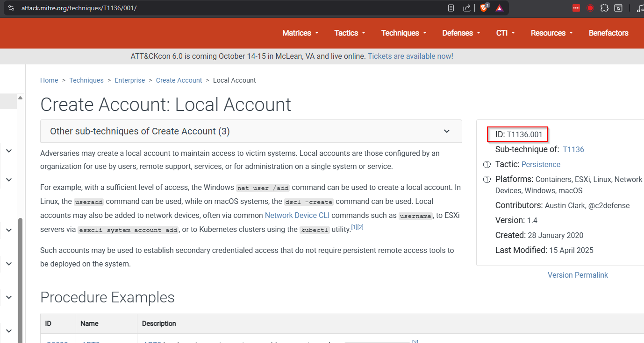Click the sidebar scroll-up arrow

20,98
